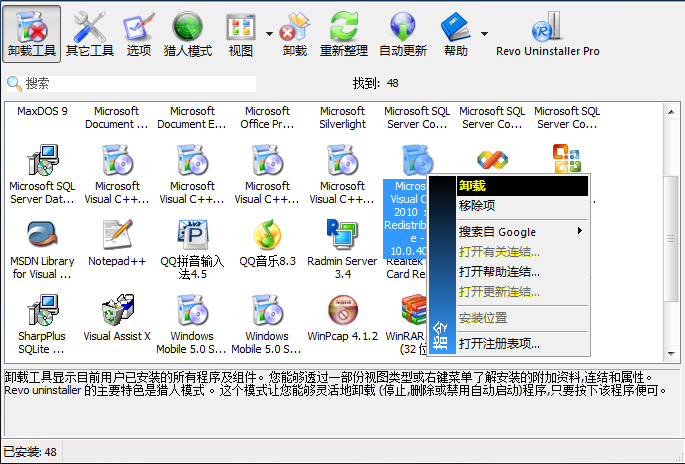Click the program list scroll-up arrow

tap(671, 112)
